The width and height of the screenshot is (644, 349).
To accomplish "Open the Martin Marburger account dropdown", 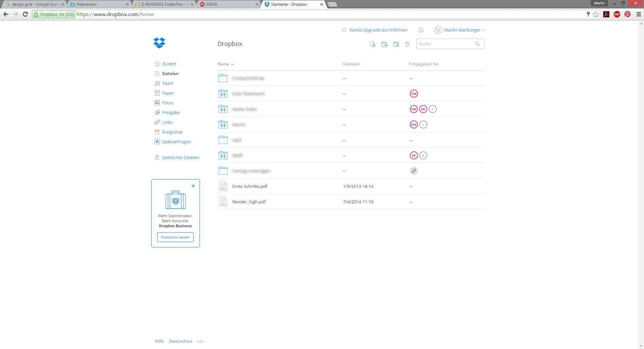I will (465, 30).
